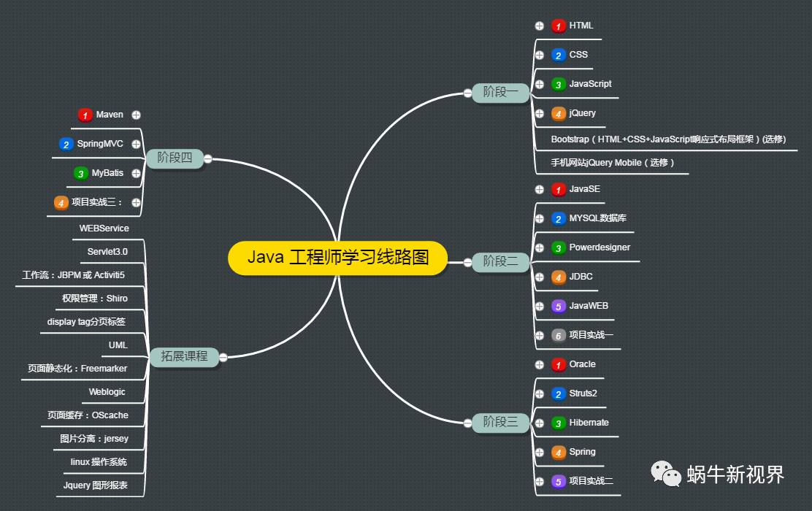
Task: Select the Weblogic subtopic
Action: 107,392
